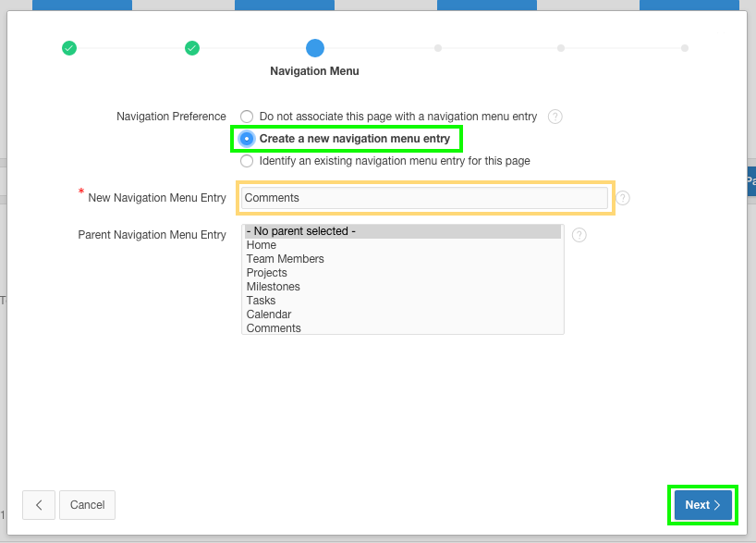Click the second green wizard checkmark

192,48
